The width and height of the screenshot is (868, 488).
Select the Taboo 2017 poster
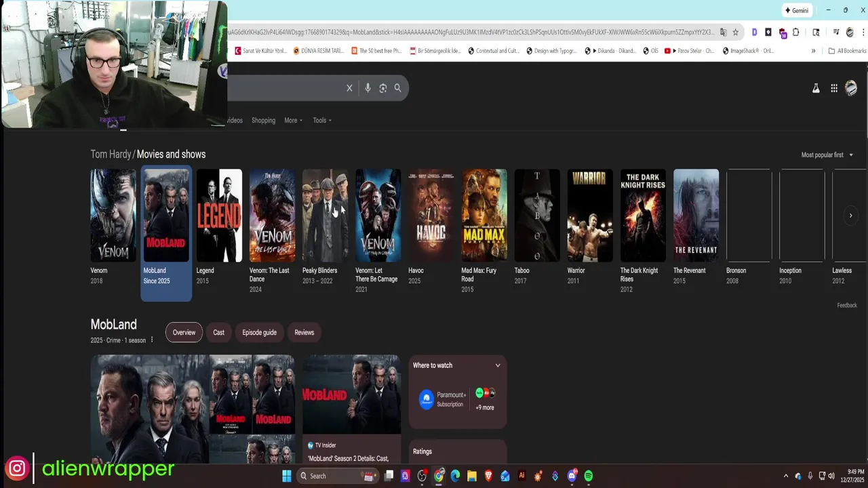click(x=537, y=216)
